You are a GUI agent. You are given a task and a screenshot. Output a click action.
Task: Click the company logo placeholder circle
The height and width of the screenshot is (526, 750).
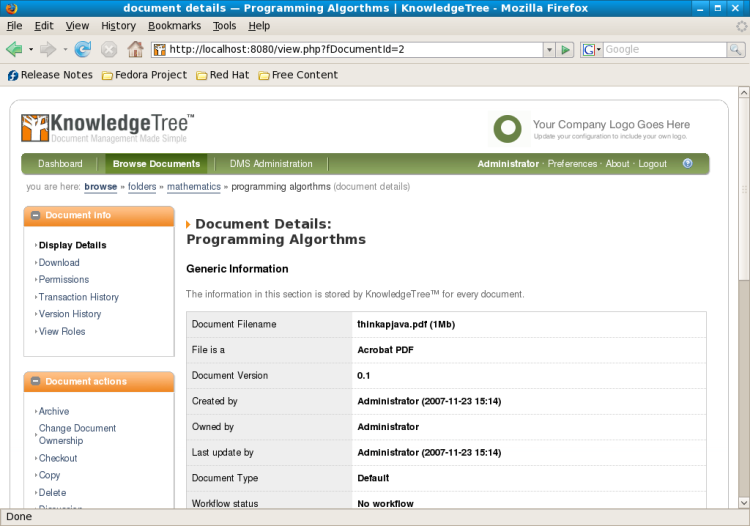tap(507, 129)
